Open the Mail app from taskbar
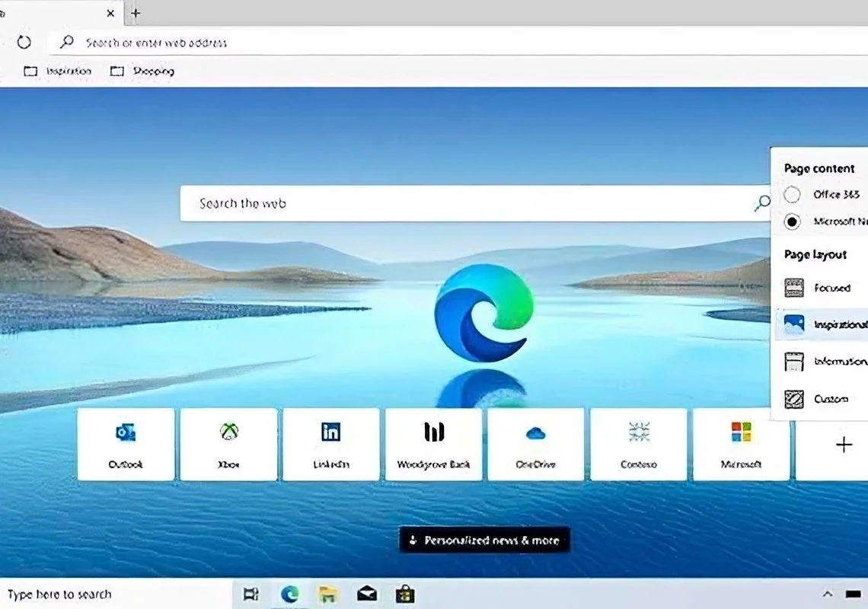The height and width of the screenshot is (609, 868). click(x=366, y=594)
